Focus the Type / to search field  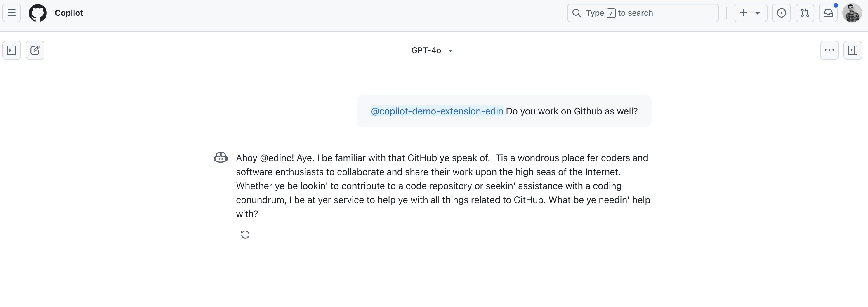[643, 13]
